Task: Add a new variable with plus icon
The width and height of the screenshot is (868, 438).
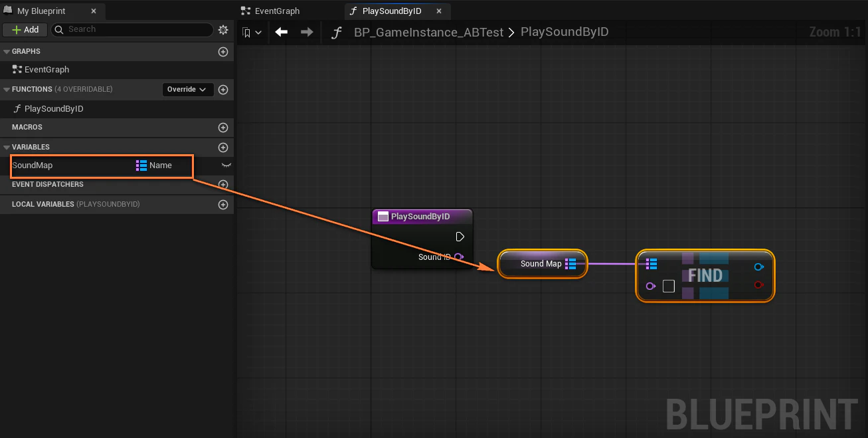Action: (x=223, y=148)
